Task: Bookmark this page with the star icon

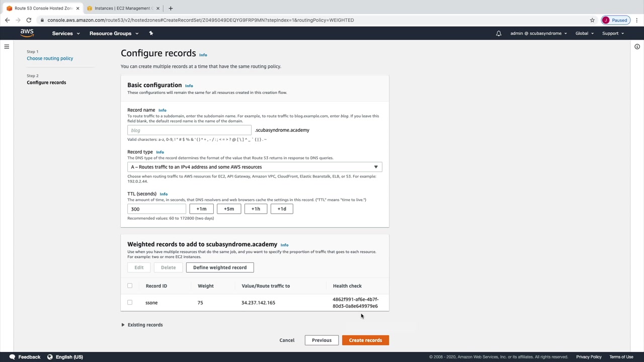Action: pyautogui.click(x=592, y=20)
